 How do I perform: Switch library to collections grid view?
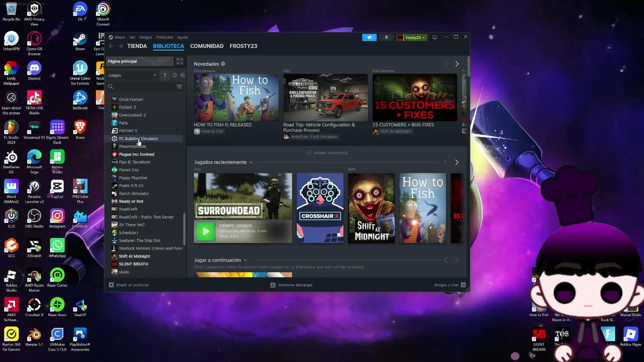[180, 61]
